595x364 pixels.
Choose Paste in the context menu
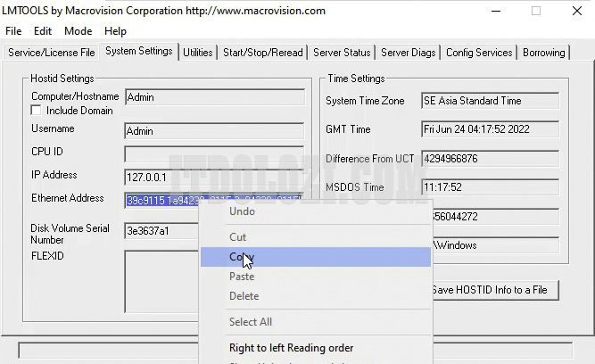[x=316, y=277]
